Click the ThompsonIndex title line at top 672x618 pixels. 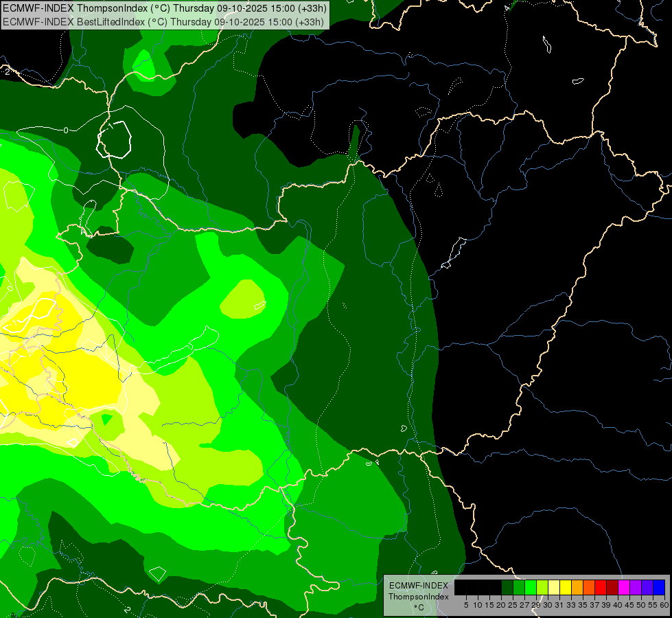[165, 8]
